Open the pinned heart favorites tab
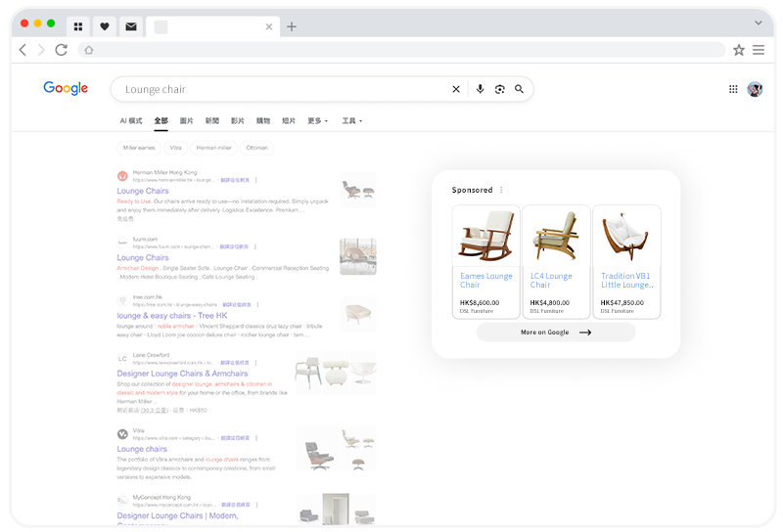 [x=105, y=26]
